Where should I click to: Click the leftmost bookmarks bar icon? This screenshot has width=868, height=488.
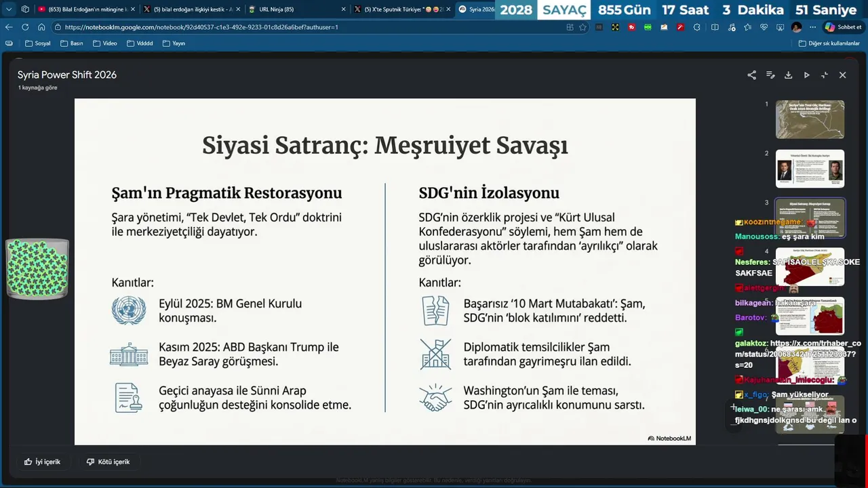pos(9,43)
